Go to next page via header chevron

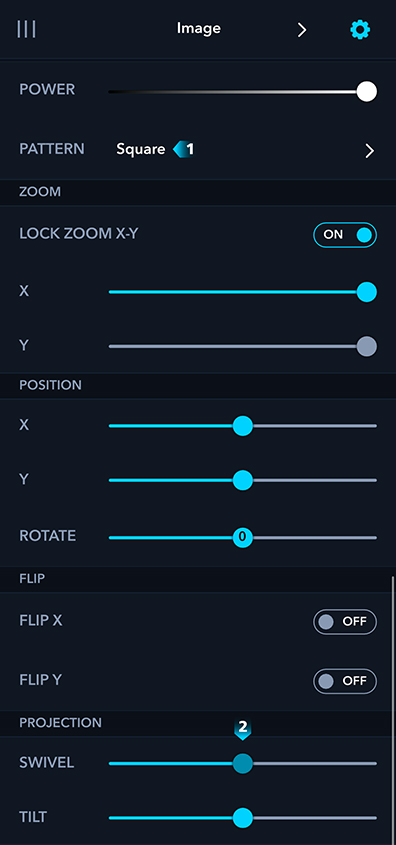click(x=302, y=30)
